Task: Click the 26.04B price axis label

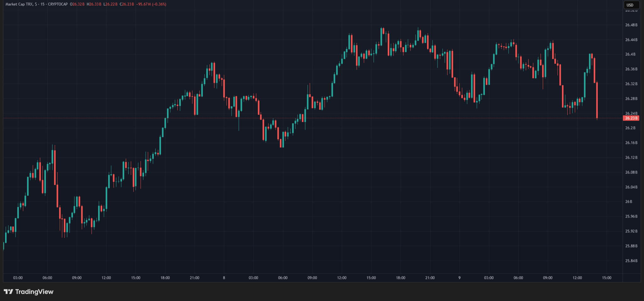Action: 631,187
